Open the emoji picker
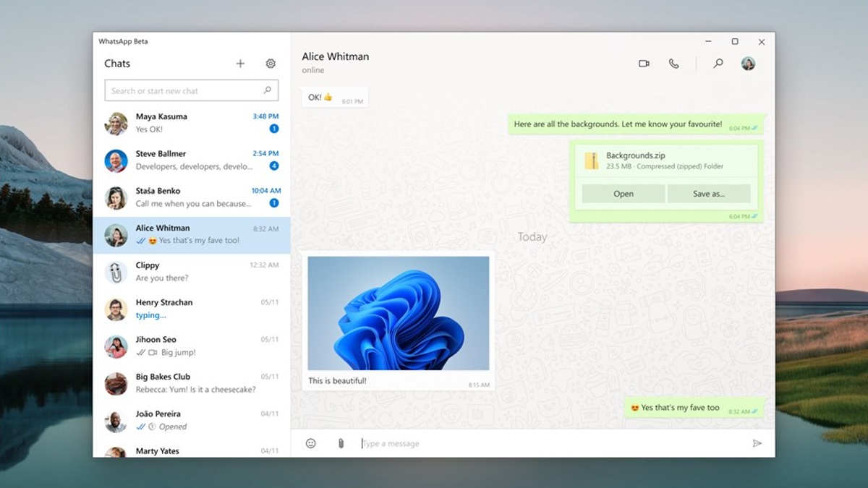Image resolution: width=868 pixels, height=488 pixels. (311, 443)
